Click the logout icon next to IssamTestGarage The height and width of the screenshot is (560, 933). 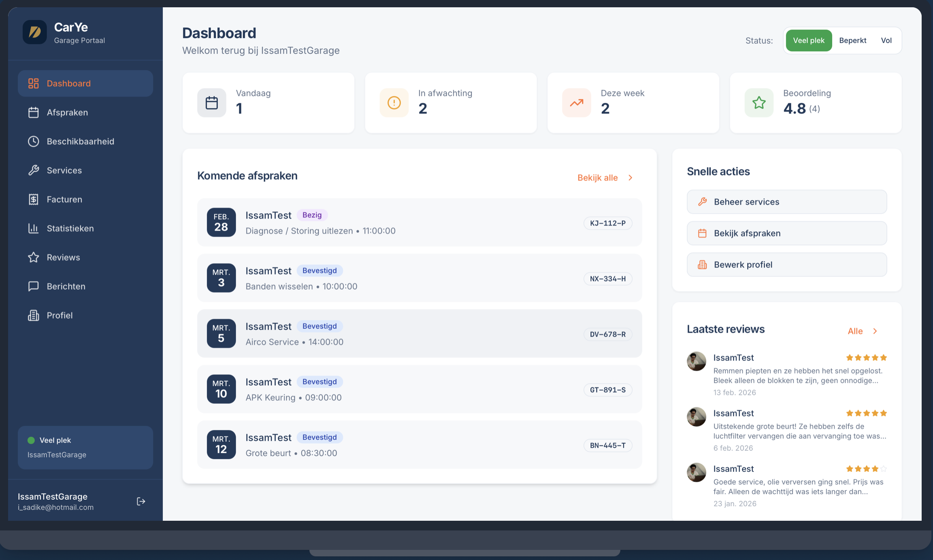pyautogui.click(x=141, y=501)
